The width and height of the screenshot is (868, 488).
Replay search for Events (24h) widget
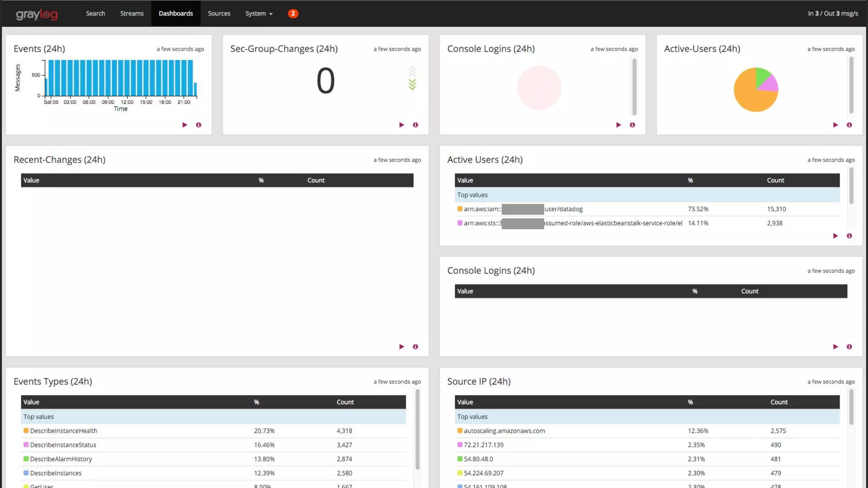coord(185,125)
